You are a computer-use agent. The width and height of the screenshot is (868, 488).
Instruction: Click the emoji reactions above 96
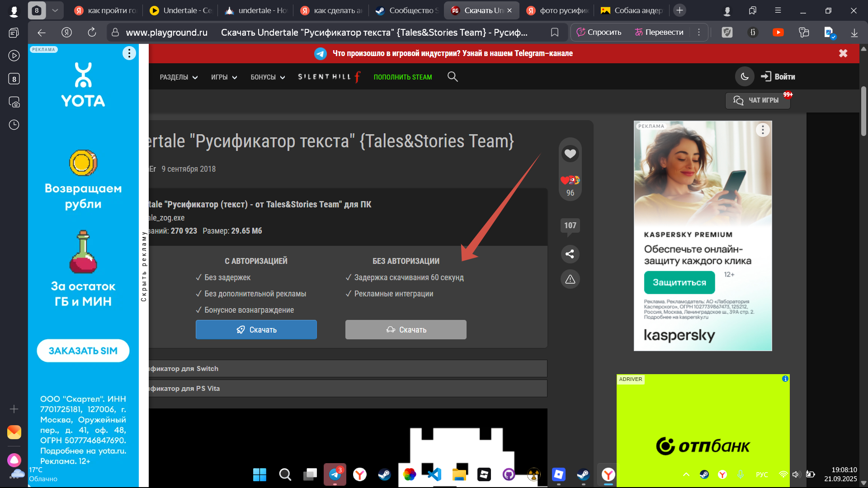point(570,180)
